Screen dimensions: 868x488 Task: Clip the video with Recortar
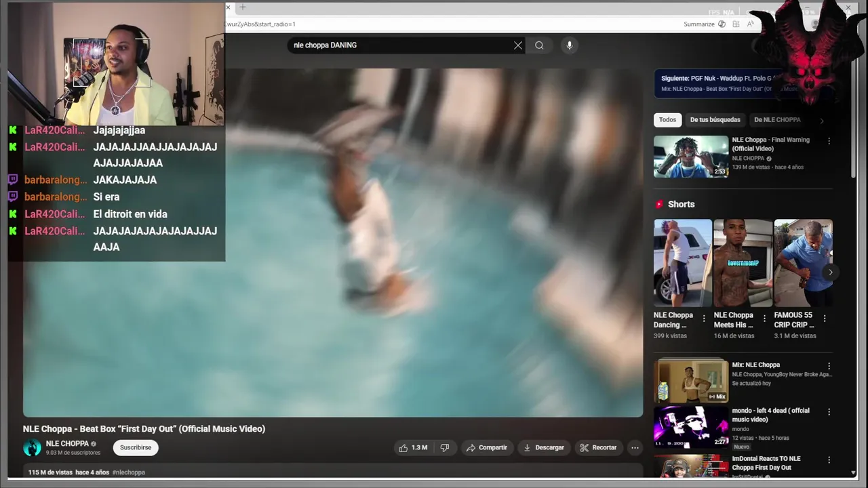click(598, 447)
